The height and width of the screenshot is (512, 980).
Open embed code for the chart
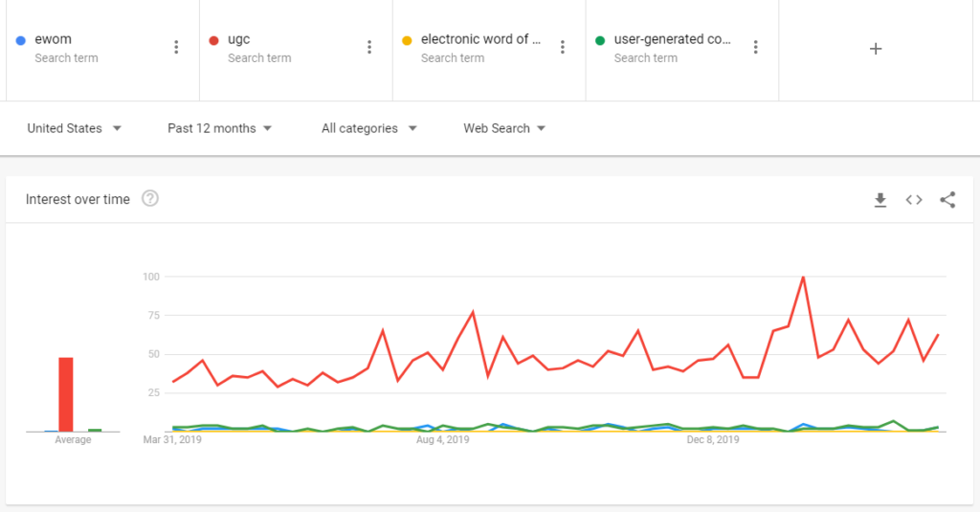(914, 200)
